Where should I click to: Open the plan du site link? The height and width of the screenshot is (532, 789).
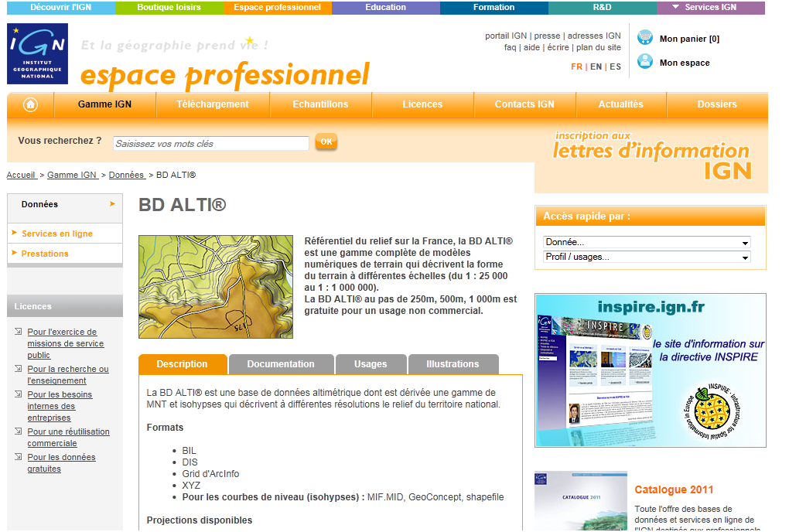(598, 47)
